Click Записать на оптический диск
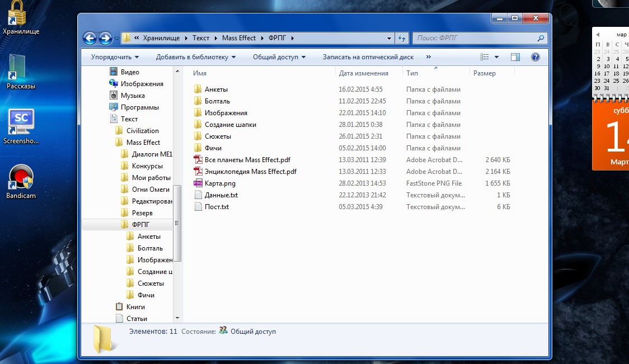This screenshot has height=364, width=629. [x=368, y=57]
